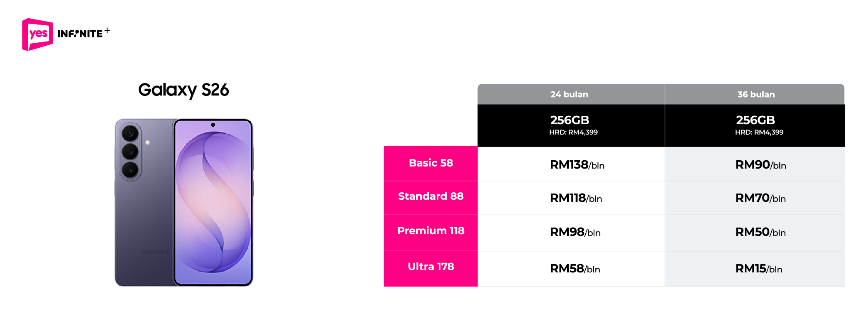This screenshot has width=868, height=326.
Task: Click the RM90/bln price cell
Action: [760, 165]
